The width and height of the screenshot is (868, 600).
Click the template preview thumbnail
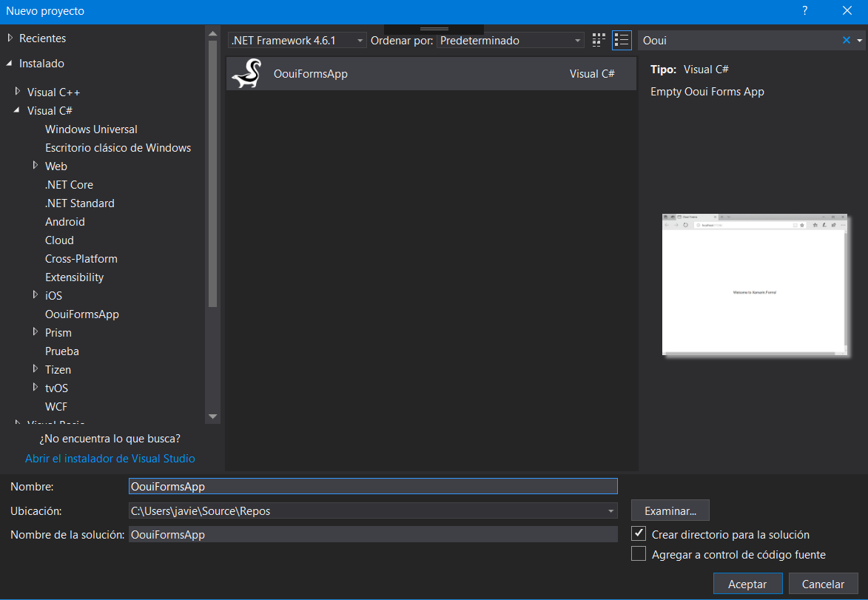[x=754, y=285]
